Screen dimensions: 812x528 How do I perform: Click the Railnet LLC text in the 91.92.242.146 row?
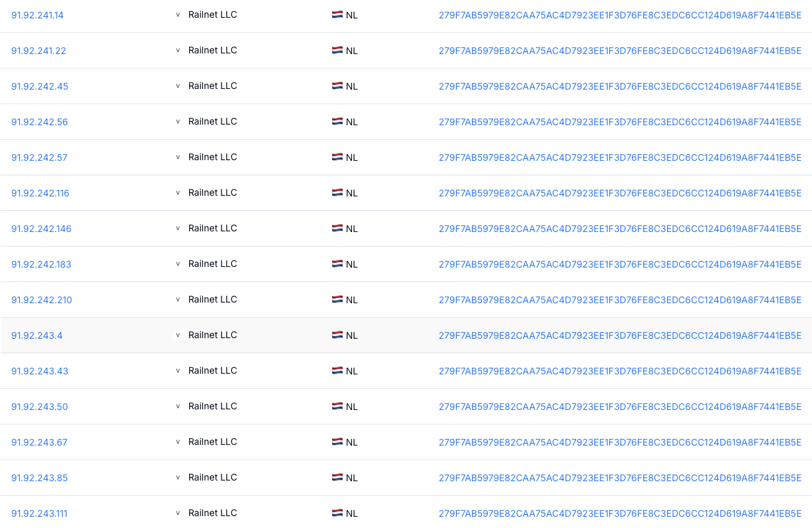point(212,228)
